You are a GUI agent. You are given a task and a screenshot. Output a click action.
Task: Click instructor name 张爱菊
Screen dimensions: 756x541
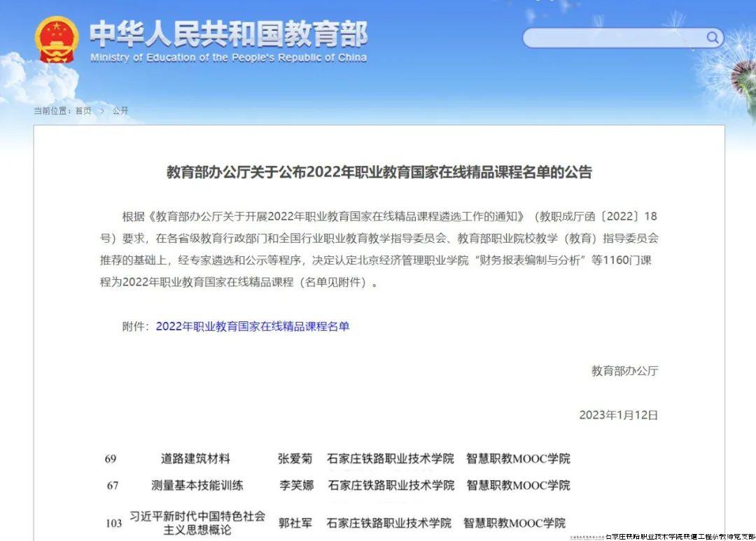pyautogui.click(x=295, y=459)
